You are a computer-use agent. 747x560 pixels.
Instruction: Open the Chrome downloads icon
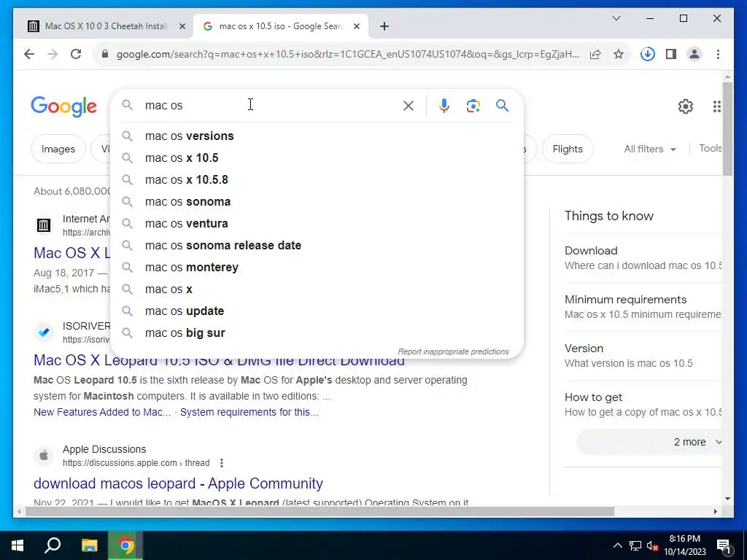pos(648,54)
